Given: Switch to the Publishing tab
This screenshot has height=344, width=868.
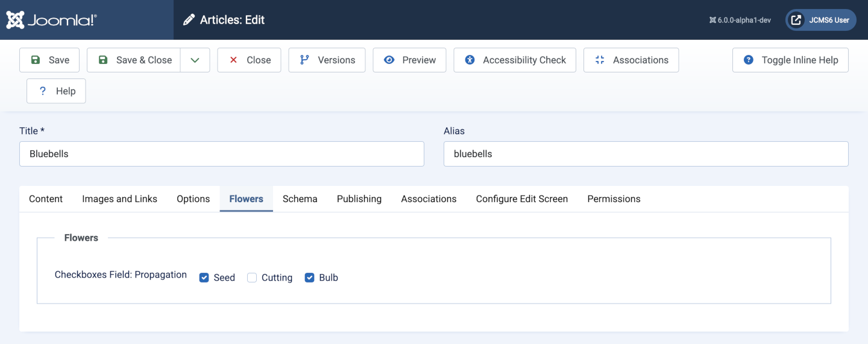Looking at the screenshot, I should point(359,199).
